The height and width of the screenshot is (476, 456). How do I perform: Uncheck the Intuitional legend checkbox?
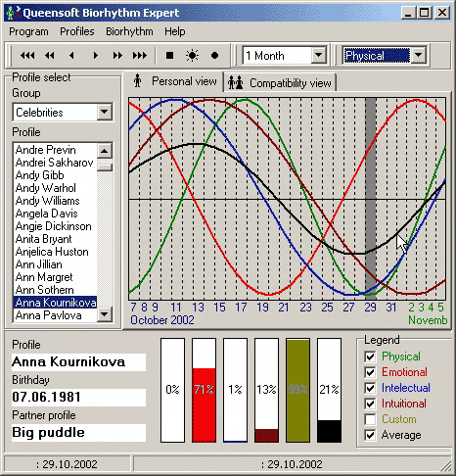point(370,404)
